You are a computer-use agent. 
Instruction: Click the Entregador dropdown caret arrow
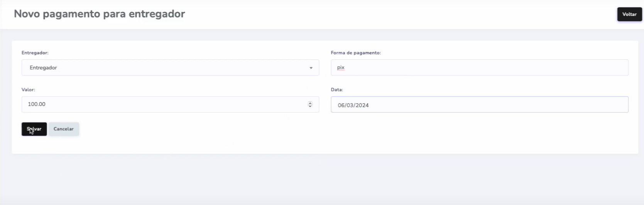point(311,68)
